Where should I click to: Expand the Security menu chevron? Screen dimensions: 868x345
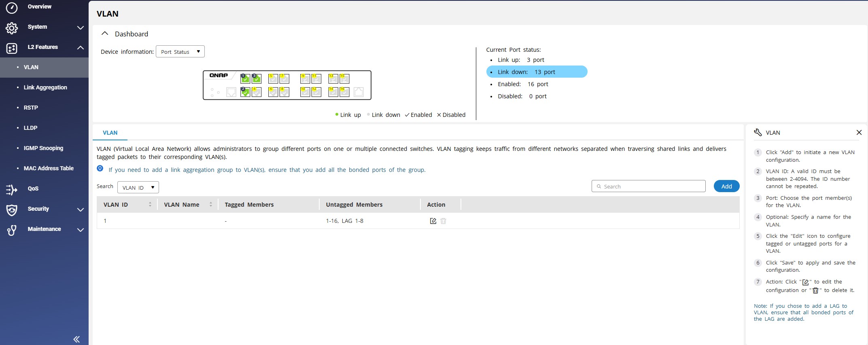coord(81,210)
